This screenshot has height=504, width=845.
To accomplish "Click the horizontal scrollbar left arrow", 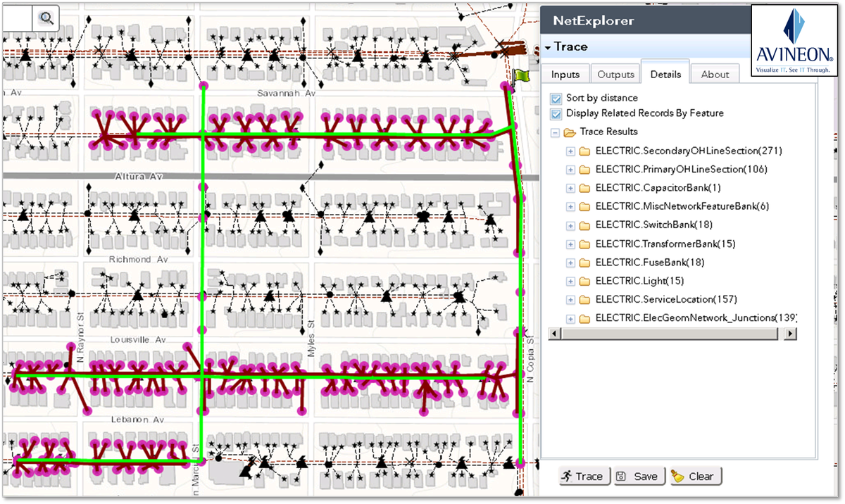I will point(554,334).
